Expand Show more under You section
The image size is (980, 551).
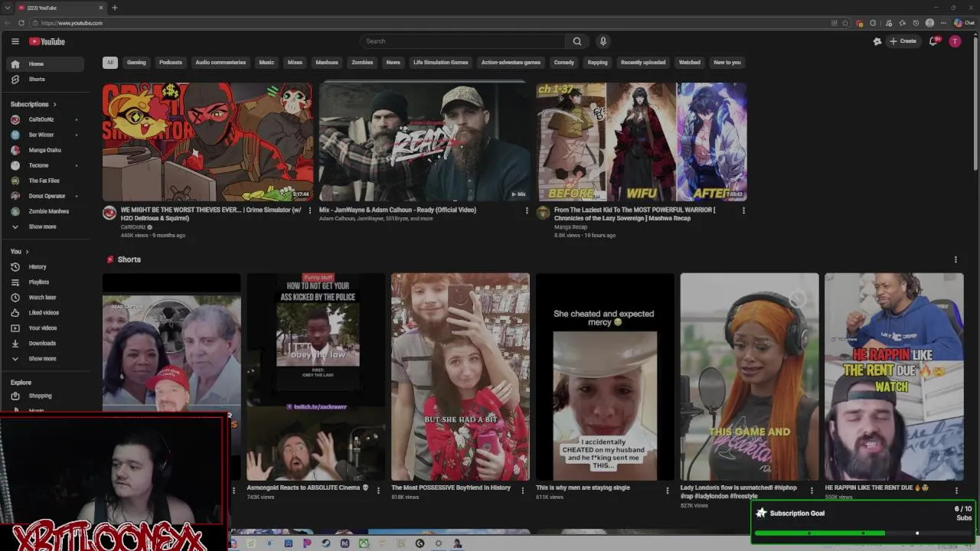46,359
